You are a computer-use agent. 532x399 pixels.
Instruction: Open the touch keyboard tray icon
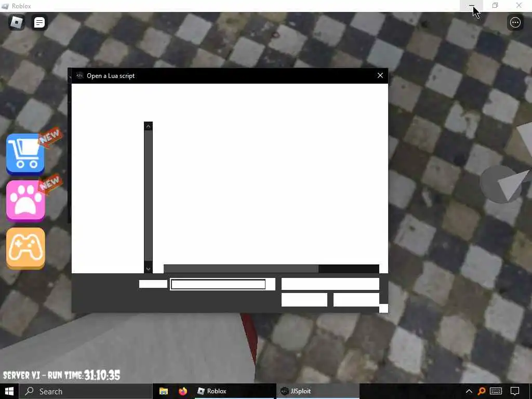496,391
